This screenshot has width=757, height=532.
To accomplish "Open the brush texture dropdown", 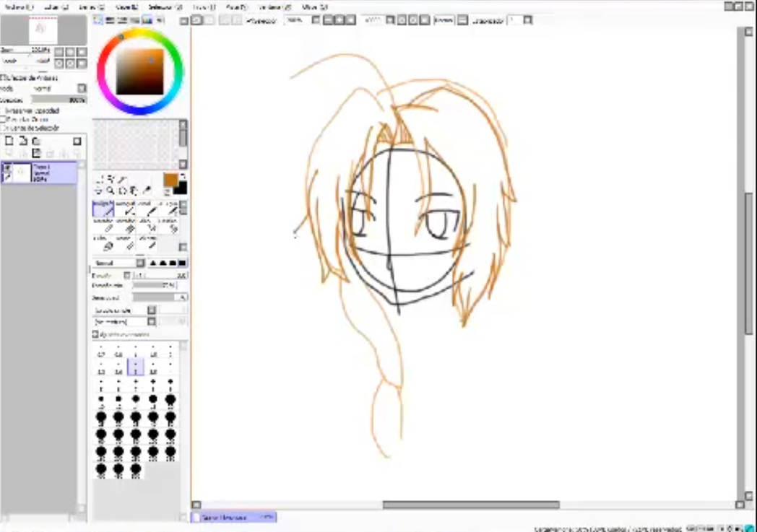I will [152, 322].
